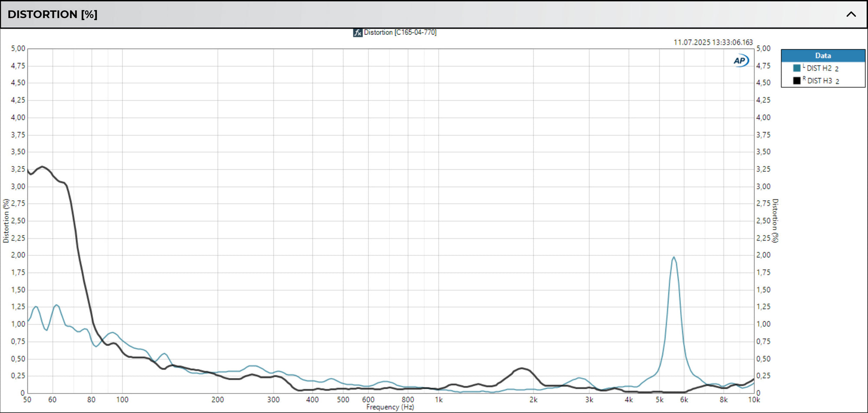Click the left Distortion (%) axis title
This screenshot has width=868, height=413.
(6, 221)
